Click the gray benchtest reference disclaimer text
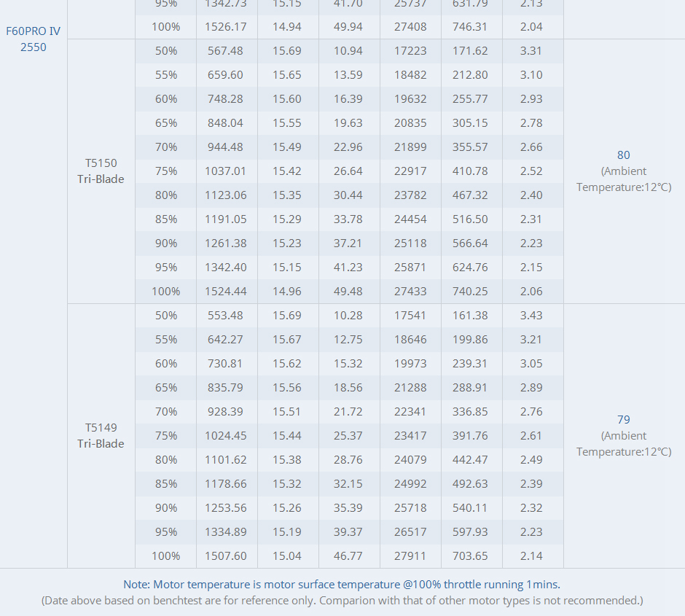 coord(342,601)
